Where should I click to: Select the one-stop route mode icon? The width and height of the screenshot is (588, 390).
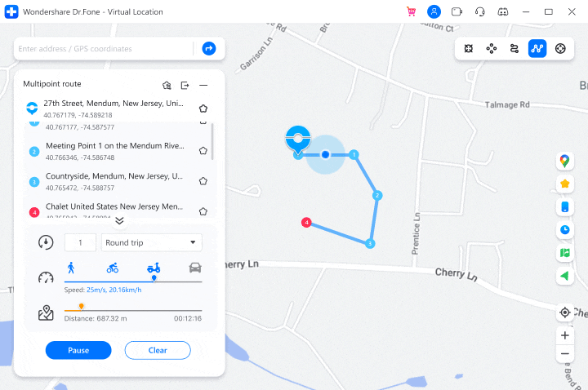tap(514, 49)
